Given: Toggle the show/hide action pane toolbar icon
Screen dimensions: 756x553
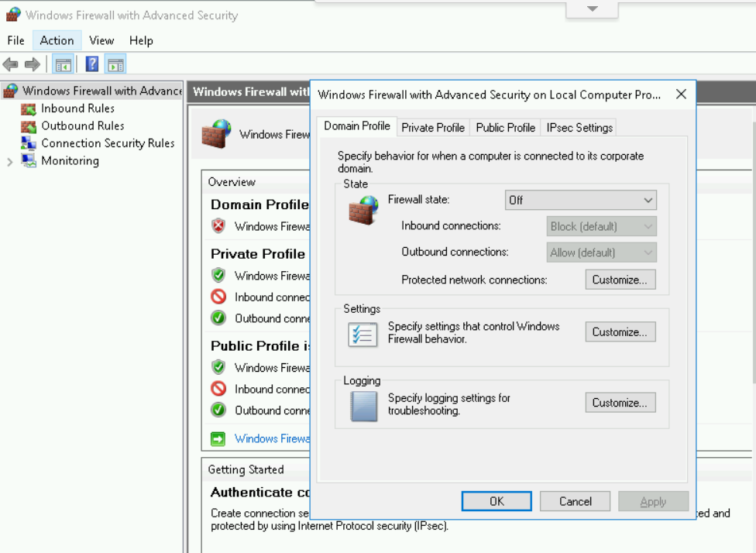Looking at the screenshot, I should 115,64.
